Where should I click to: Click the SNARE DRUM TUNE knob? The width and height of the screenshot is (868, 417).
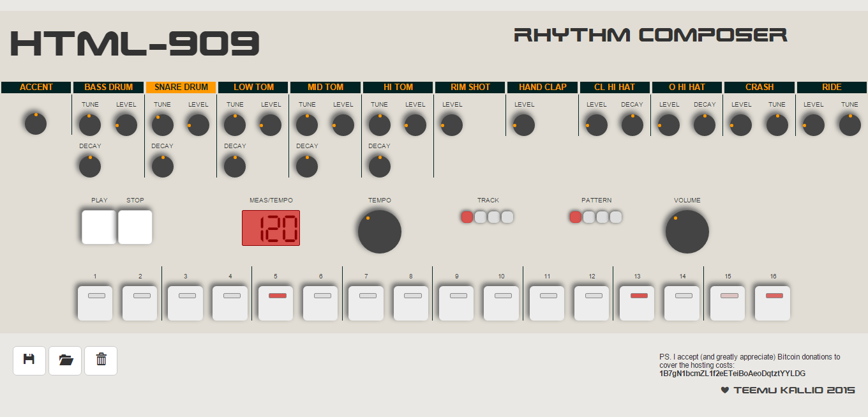(163, 125)
